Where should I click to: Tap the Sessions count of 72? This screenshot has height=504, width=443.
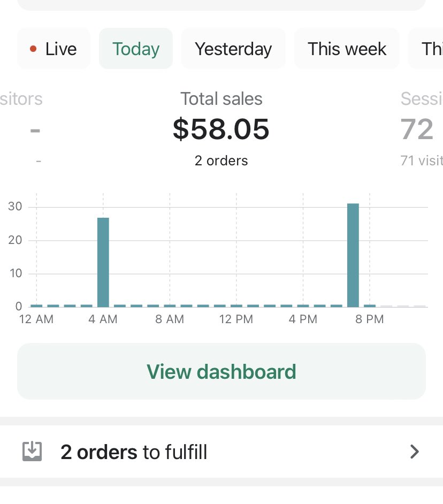click(x=417, y=129)
